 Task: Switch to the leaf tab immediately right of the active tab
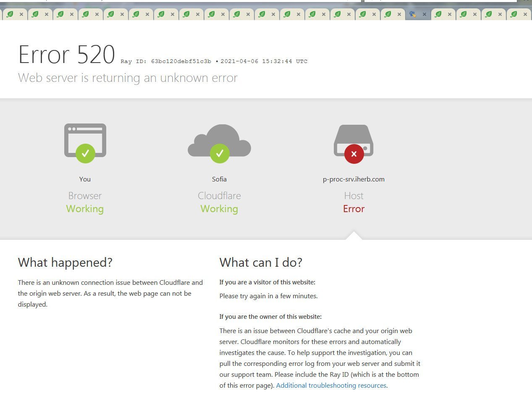438,14
